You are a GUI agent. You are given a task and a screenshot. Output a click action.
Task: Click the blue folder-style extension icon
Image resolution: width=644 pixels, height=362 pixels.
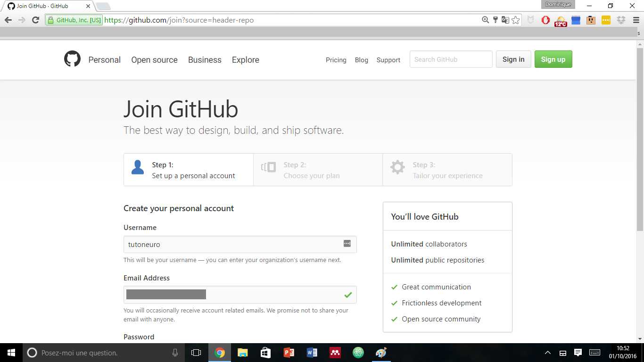(576, 20)
